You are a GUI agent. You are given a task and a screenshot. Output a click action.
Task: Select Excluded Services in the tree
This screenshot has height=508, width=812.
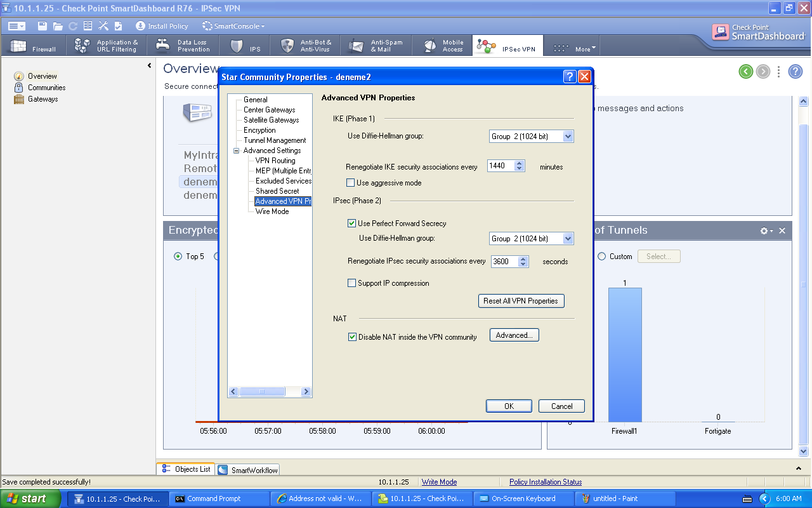pyautogui.click(x=284, y=181)
